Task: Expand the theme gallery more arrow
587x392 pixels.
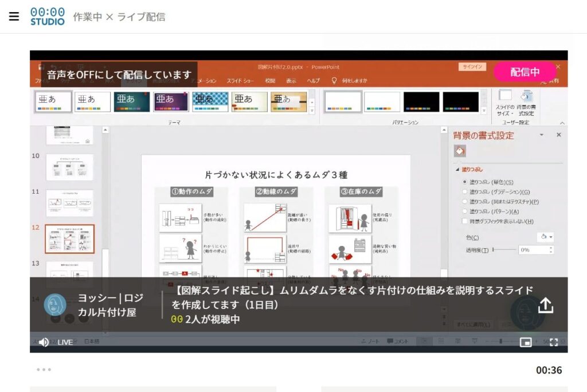Action: tap(312, 111)
